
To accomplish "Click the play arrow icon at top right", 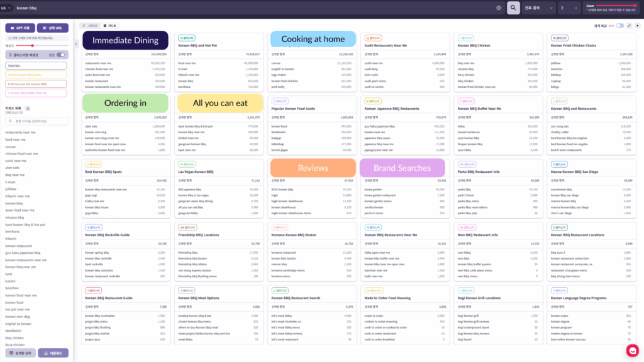I will pyautogui.click(x=638, y=25).
